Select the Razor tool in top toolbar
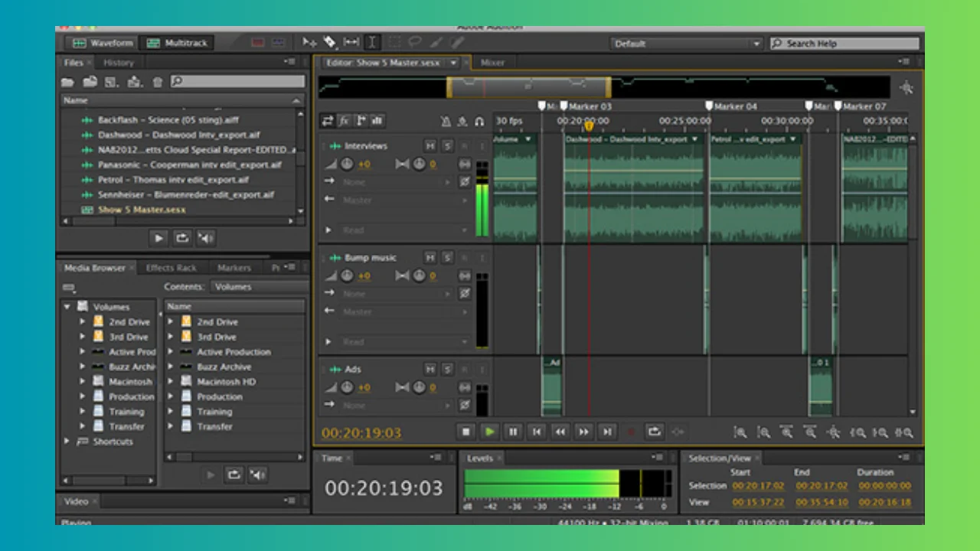This screenshot has height=551, width=980. pyautogui.click(x=330, y=43)
